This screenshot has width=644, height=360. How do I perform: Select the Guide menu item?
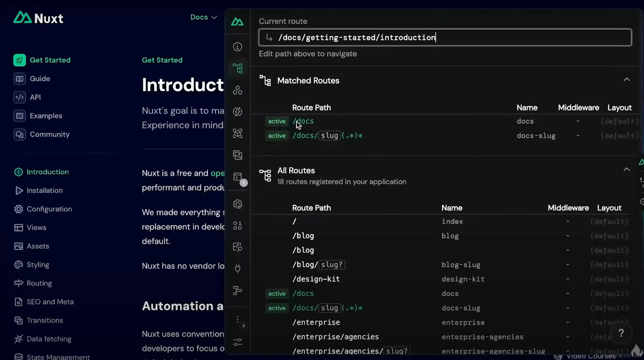pos(40,79)
